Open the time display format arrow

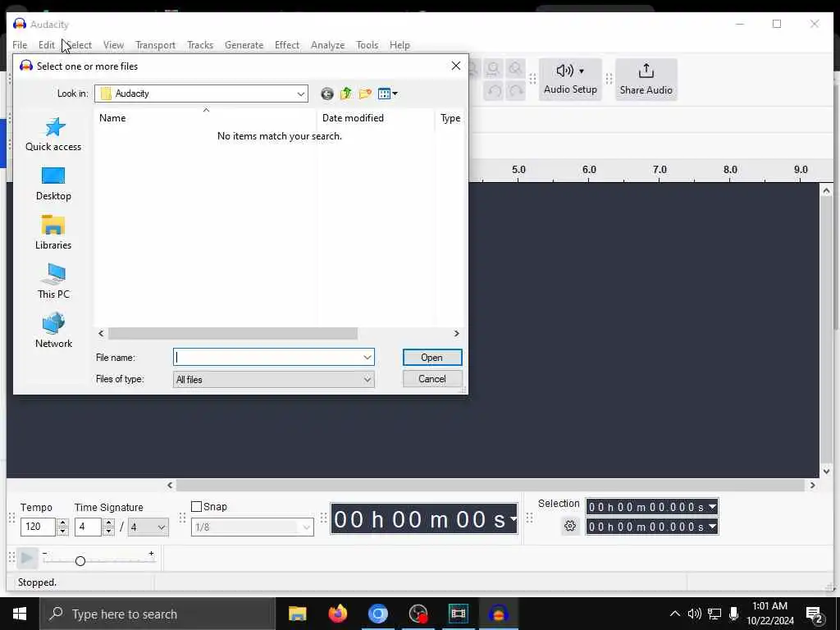tap(514, 518)
